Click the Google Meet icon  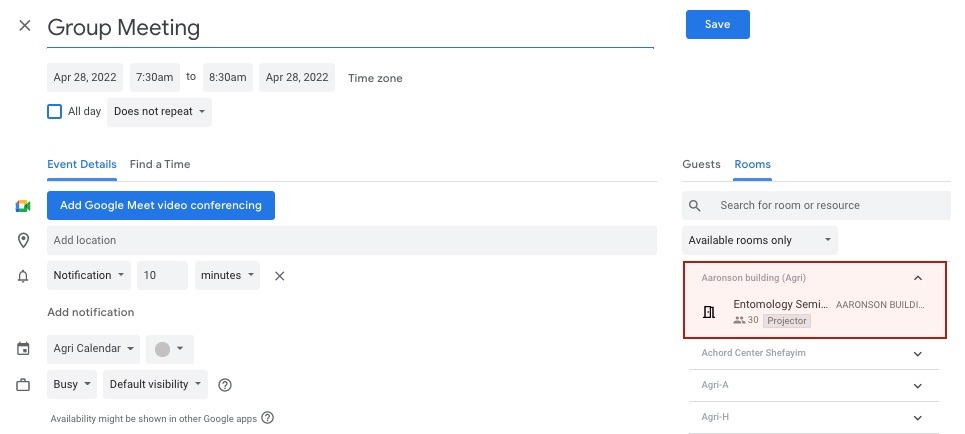coord(23,206)
